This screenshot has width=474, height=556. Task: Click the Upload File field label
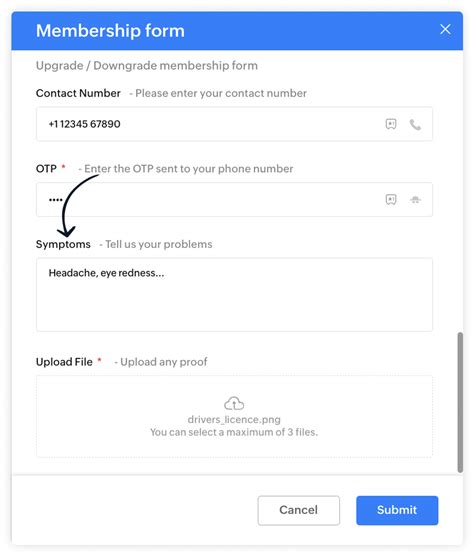[x=64, y=362]
